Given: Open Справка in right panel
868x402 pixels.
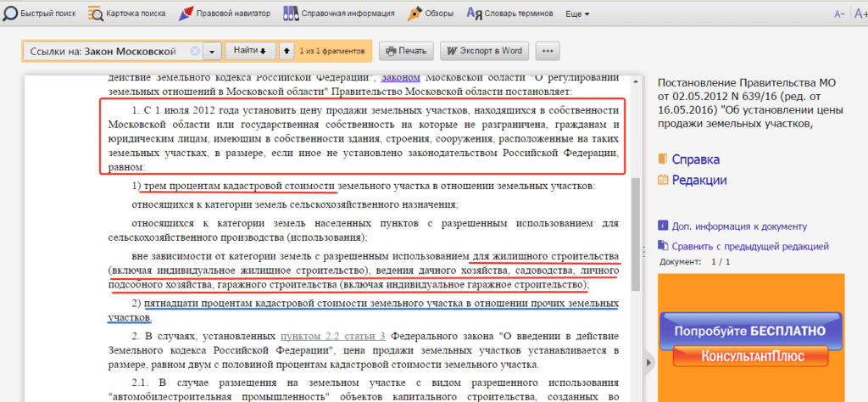Looking at the screenshot, I should [x=696, y=160].
